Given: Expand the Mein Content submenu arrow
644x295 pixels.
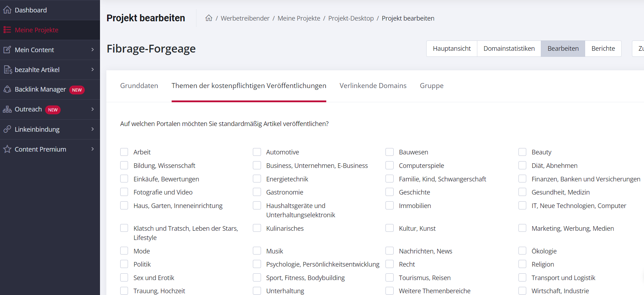Looking at the screenshot, I should click(x=93, y=50).
